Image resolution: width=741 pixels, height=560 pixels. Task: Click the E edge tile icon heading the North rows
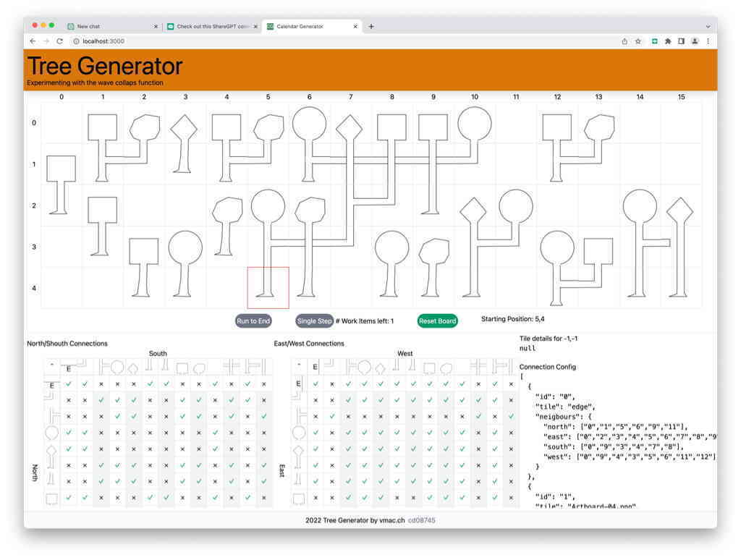(x=51, y=384)
